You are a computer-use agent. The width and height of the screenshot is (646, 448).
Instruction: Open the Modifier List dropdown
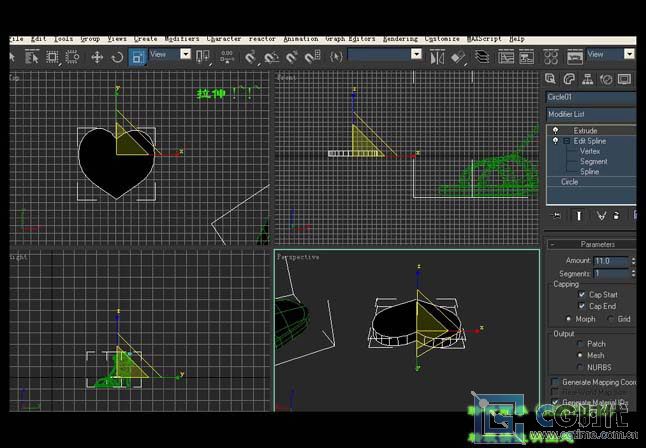[x=590, y=114]
